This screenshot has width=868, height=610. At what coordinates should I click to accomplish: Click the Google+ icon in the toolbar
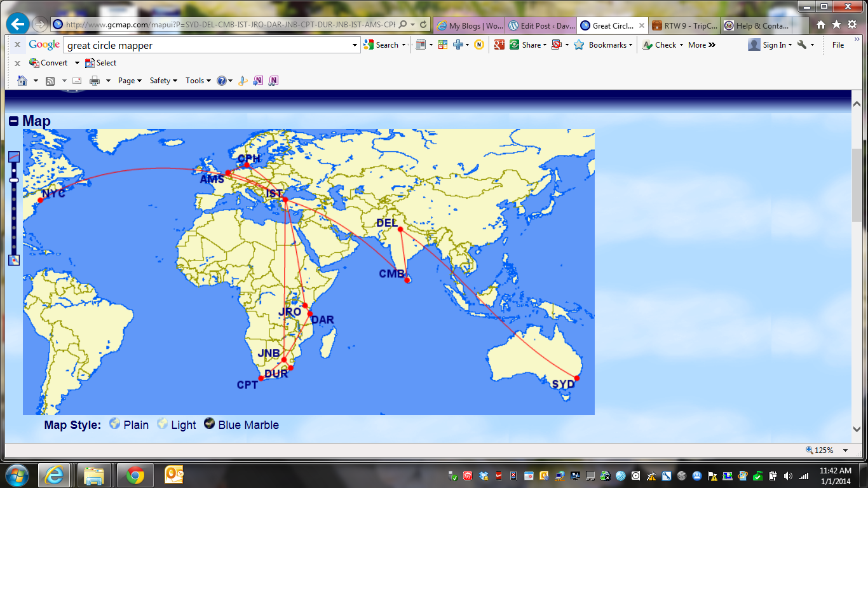499,44
